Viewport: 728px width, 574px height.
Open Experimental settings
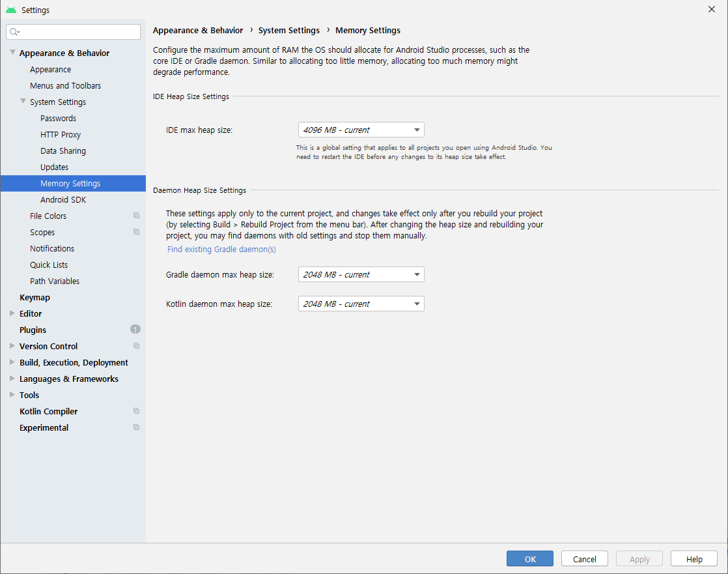pos(44,427)
